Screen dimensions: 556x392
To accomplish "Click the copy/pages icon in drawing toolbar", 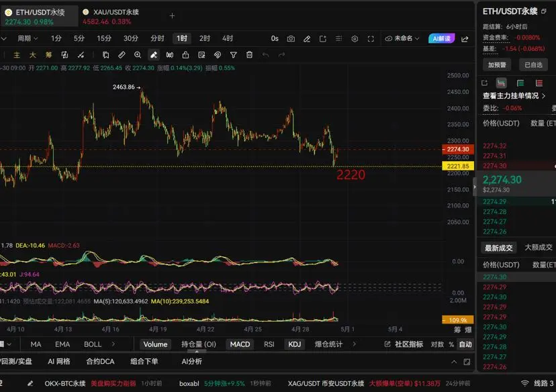I will pyautogui.click(x=105, y=54).
